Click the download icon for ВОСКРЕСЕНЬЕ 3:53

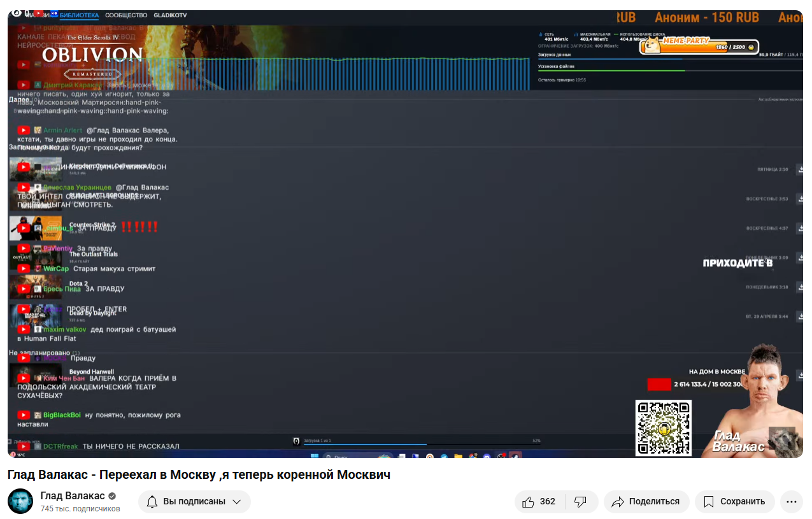[799, 199]
